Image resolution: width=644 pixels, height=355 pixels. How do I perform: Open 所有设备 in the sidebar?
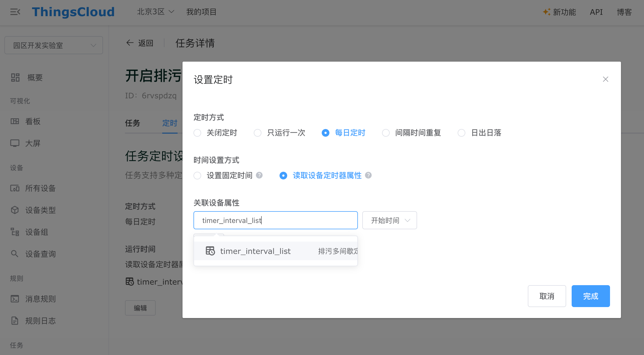pos(41,188)
